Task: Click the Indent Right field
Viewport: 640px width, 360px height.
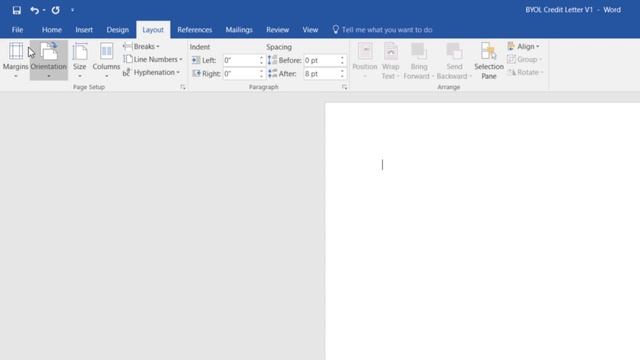Action: click(241, 74)
